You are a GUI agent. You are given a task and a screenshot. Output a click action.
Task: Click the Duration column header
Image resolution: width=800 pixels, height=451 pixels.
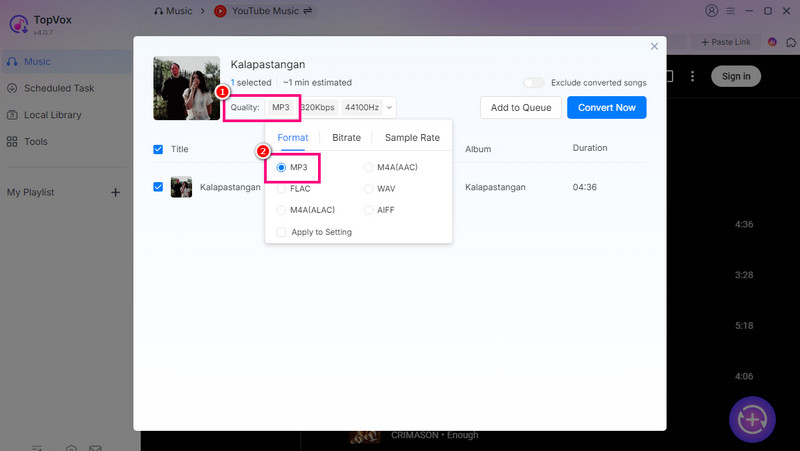(x=590, y=148)
